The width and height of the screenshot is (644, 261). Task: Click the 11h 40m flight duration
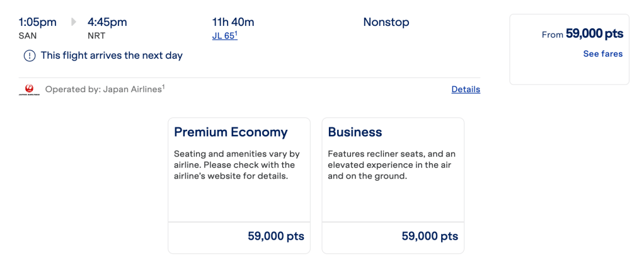pyautogui.click(x=233, y=22)
